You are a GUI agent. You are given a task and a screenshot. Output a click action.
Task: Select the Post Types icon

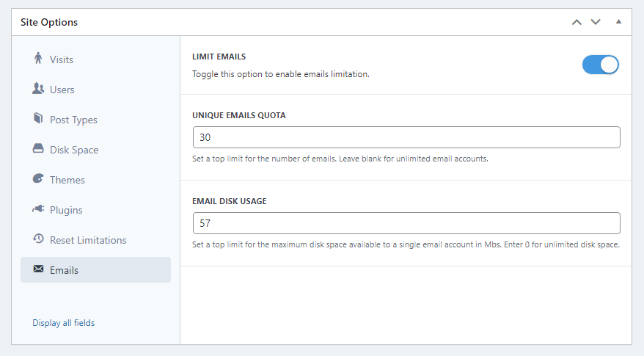[38, 118]
